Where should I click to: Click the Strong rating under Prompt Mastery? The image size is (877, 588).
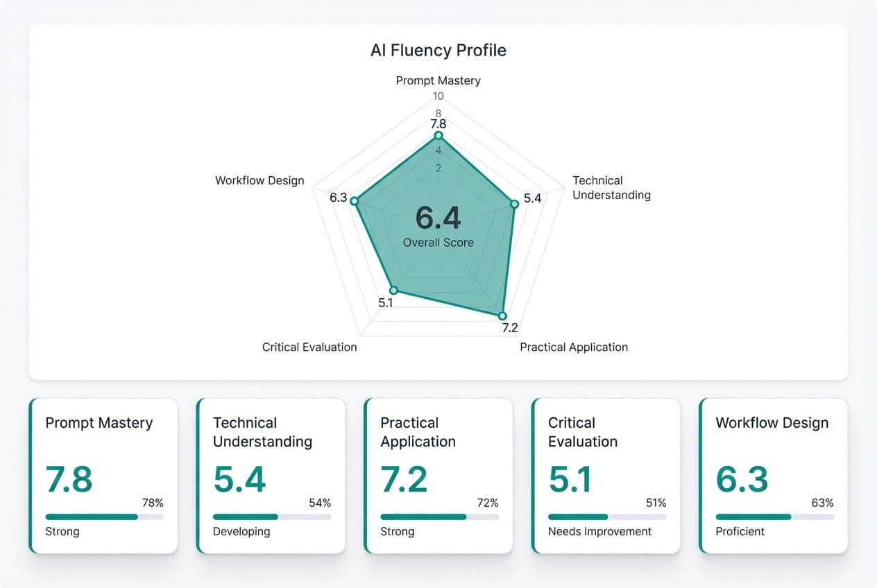tap(62, 532)
